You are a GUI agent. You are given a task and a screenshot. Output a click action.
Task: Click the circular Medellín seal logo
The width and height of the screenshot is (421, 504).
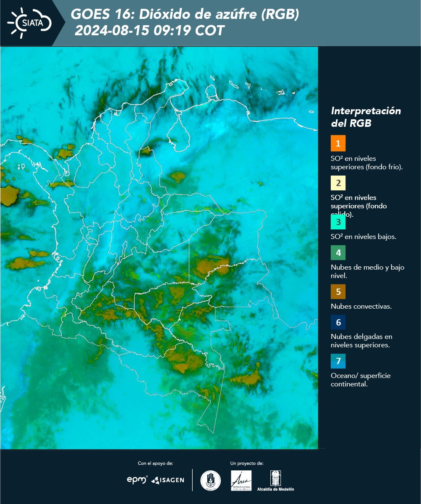[210, 480]
